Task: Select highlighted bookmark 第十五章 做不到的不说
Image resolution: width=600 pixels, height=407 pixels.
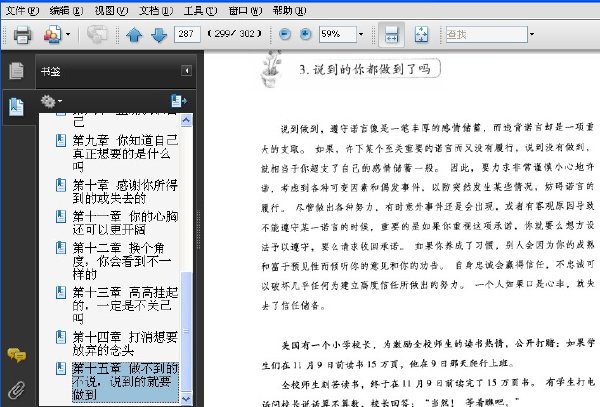Action: click(x=126, y=381)
